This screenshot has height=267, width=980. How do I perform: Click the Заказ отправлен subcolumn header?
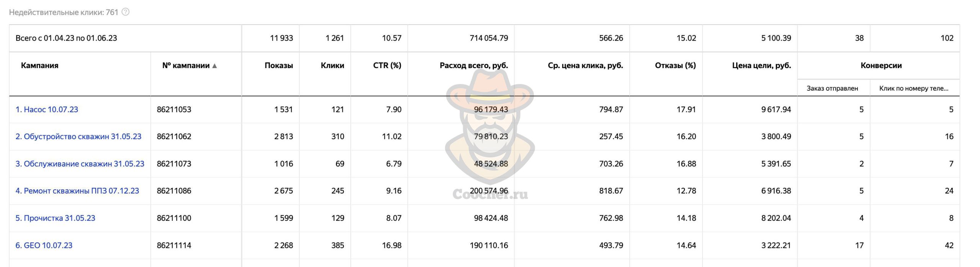pos(832,88)
